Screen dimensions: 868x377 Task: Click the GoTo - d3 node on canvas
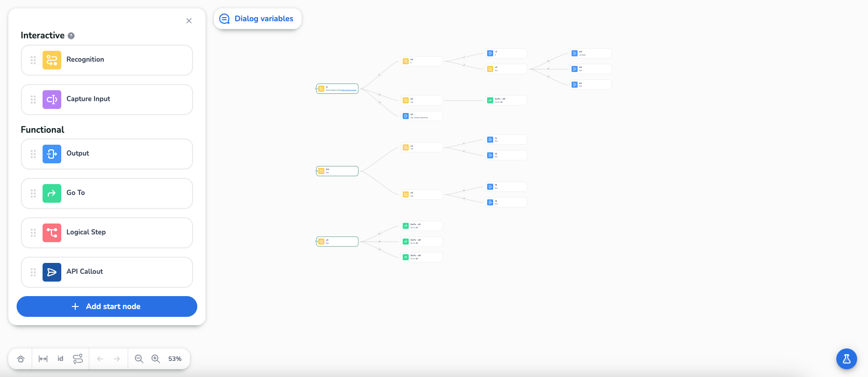coord(422,257)
